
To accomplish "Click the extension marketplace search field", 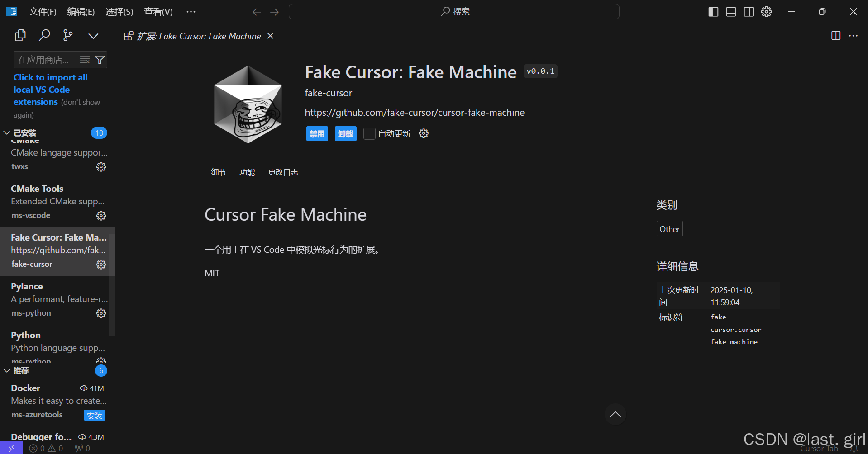I will coord(60,60).
